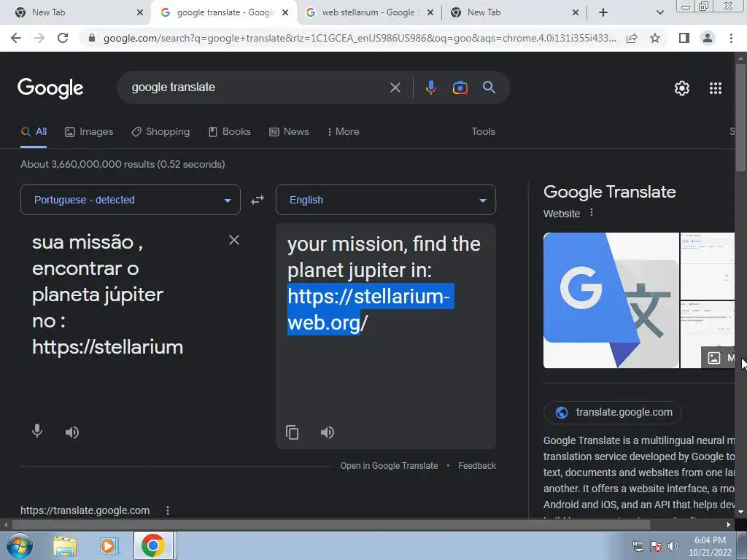The image size is (747, 560).
Task: Open the system volume control
Action: [673, 546]
